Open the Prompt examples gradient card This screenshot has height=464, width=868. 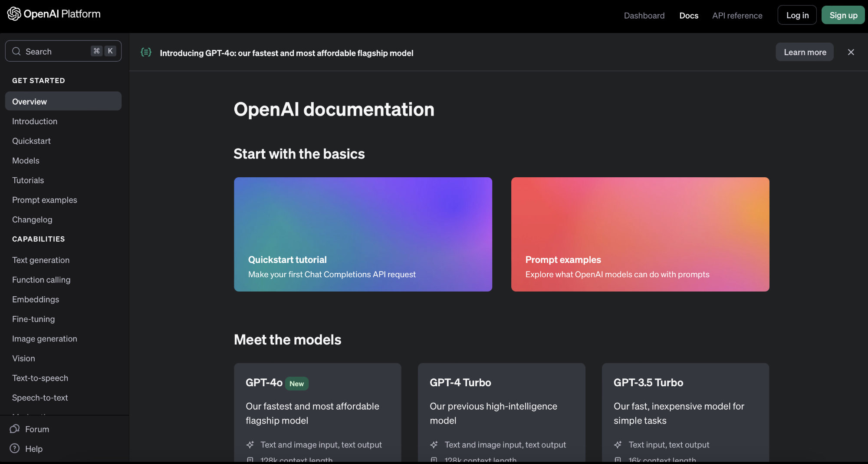pyautogui.click(x=640, y=234)
